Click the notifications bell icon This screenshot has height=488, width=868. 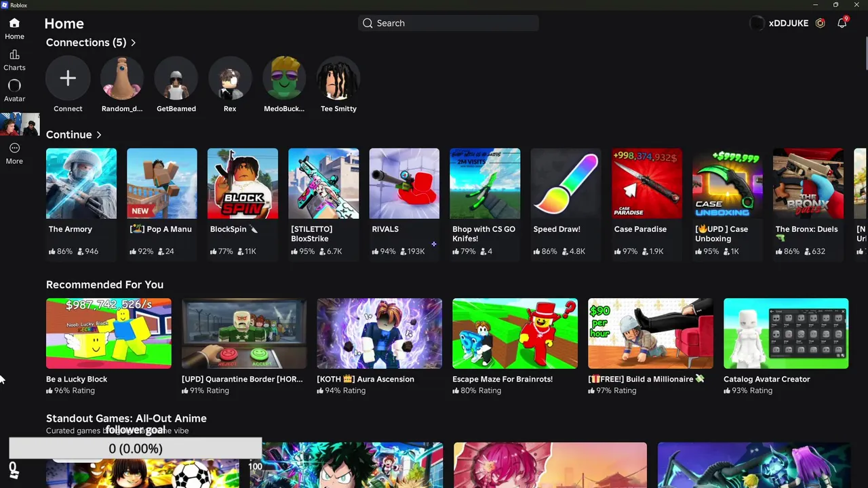[842, 23]
